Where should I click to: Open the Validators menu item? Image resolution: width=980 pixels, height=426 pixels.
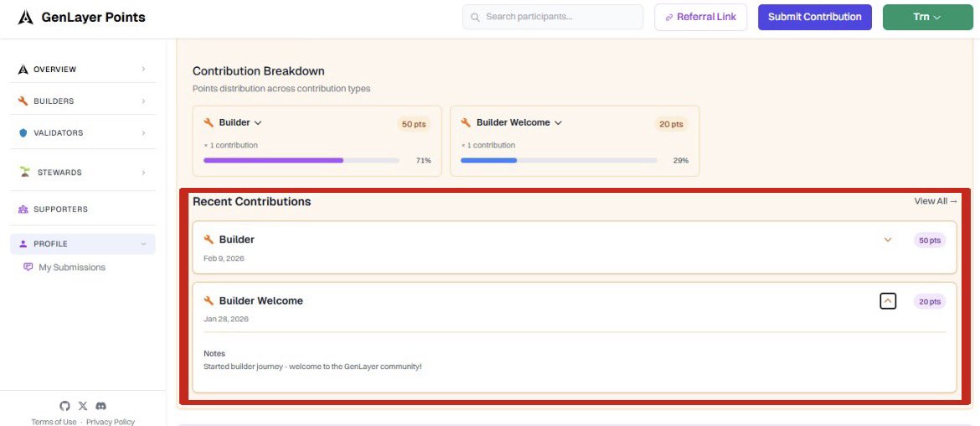pyautogui.click(x=82, y=133)
